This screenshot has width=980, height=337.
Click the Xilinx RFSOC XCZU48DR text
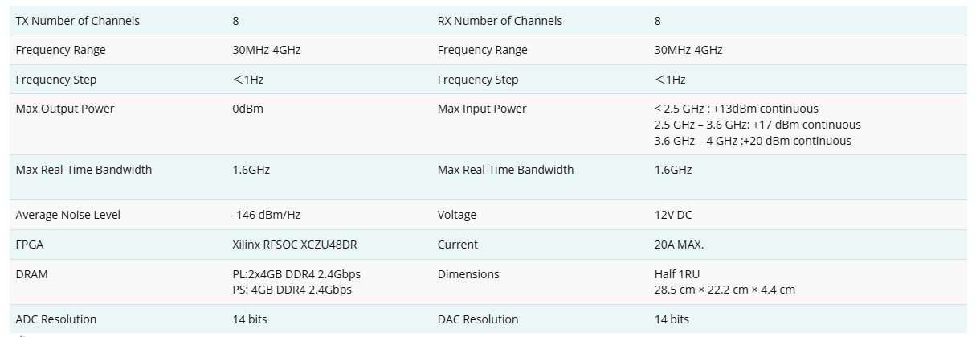295,245
